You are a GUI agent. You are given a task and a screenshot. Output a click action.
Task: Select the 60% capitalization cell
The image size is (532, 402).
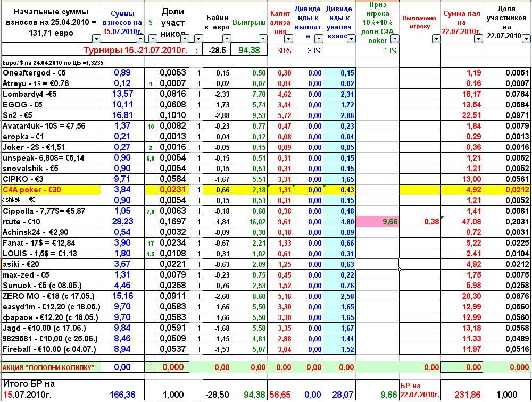280,50
